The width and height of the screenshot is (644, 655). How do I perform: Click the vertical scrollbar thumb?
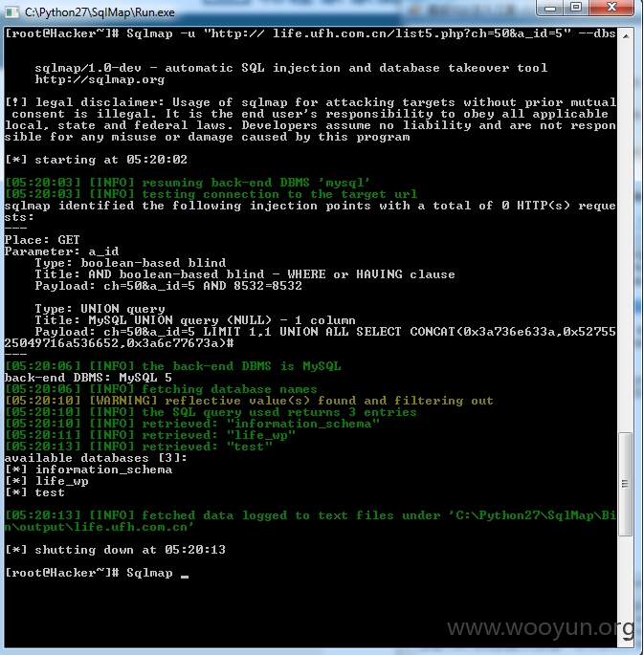pos(626,485)
